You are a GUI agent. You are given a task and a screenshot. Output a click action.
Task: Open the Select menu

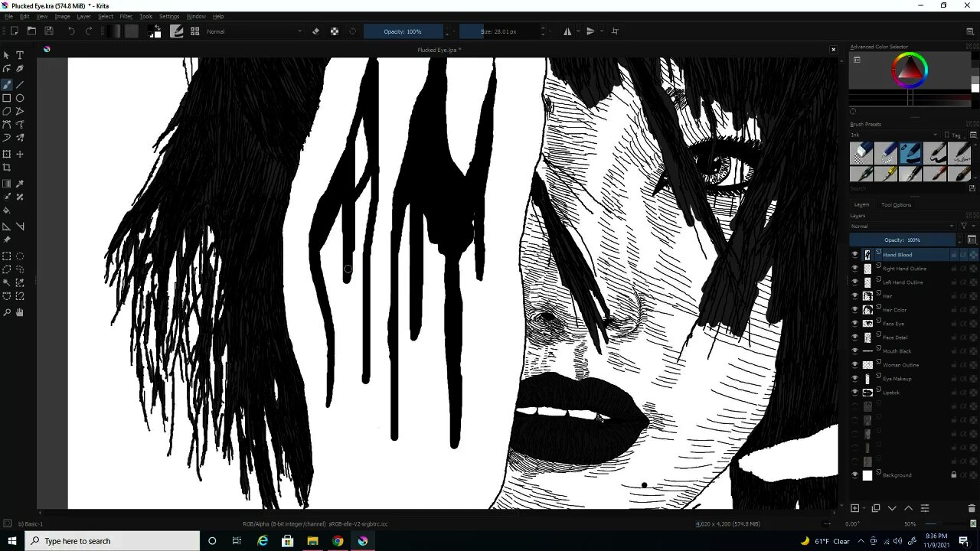(105, 16)
